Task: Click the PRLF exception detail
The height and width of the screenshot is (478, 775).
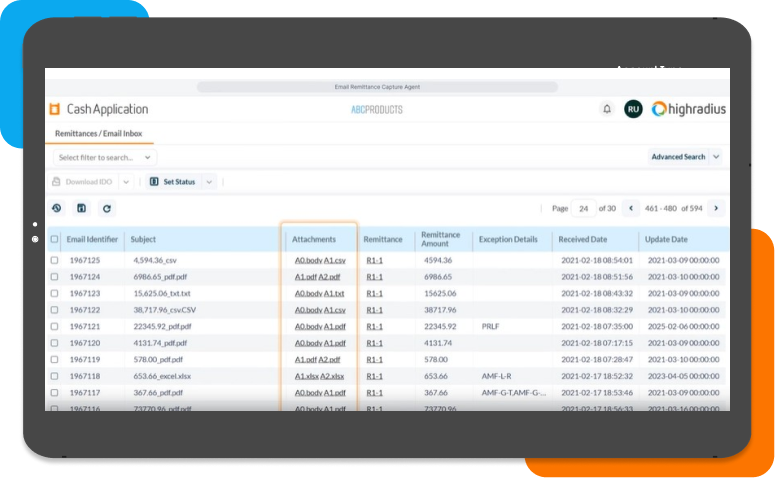Action: [x=490, y=327]
